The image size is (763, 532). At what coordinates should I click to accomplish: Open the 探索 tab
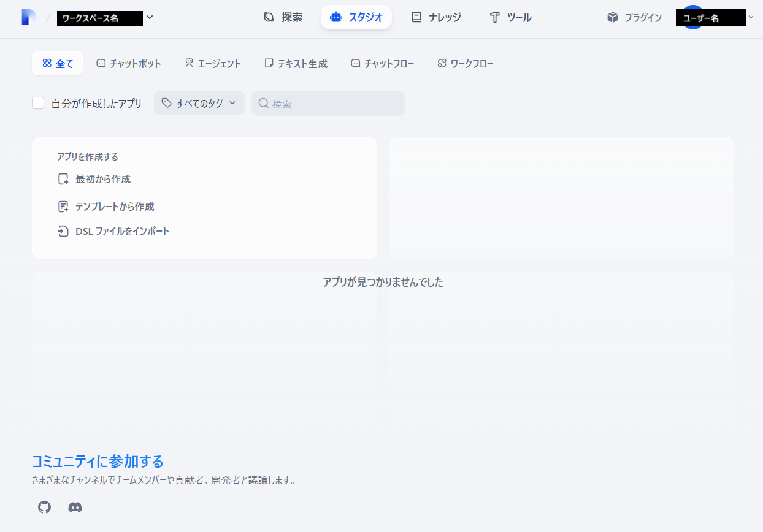[283, 17]
